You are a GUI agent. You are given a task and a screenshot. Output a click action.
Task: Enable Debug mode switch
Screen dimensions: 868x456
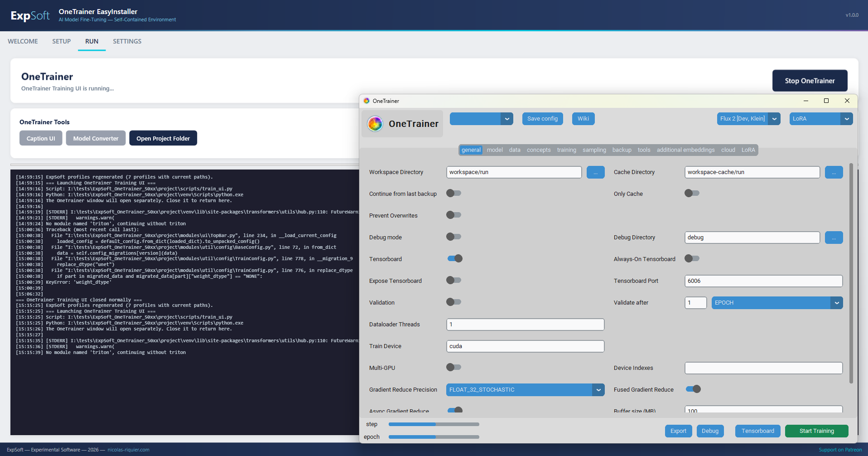453,237
